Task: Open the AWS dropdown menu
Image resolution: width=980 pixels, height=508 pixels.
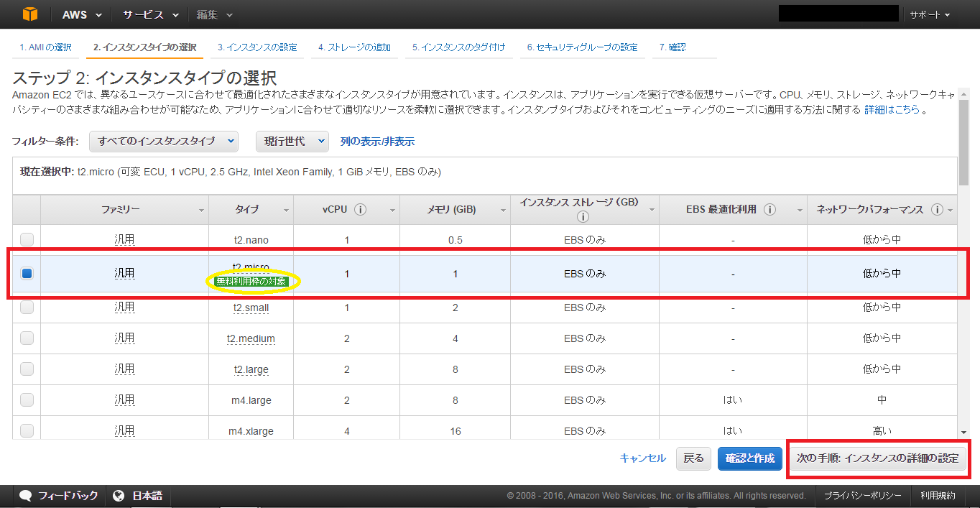Action: pyautogui.click(x=82, y=14)
